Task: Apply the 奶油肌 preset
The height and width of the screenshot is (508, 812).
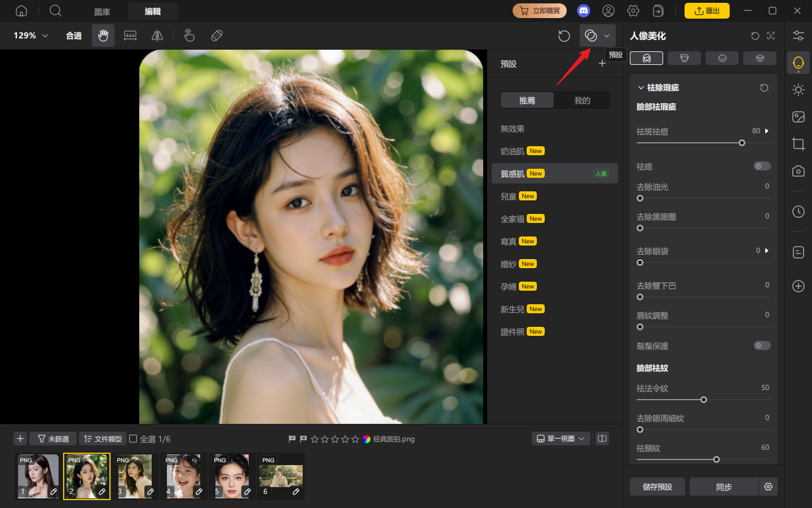Action: tap(555, 151)
